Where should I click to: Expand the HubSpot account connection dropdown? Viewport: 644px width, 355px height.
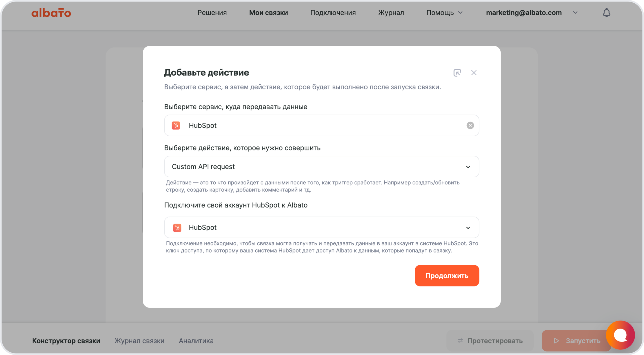click(x=468, y=228)
